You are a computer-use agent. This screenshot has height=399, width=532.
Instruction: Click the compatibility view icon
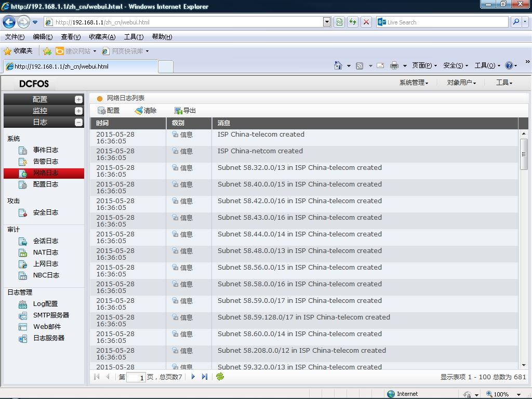pos(339,22)
